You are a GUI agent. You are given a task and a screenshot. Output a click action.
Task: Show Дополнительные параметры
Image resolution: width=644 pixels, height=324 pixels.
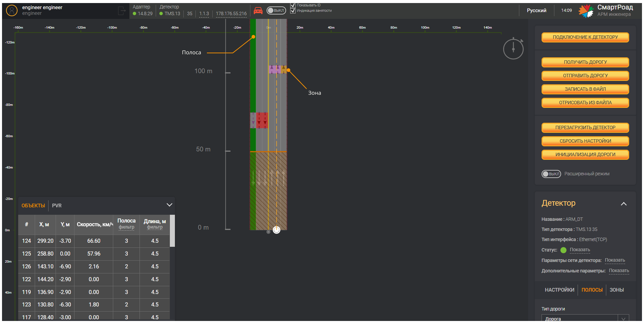619,271
